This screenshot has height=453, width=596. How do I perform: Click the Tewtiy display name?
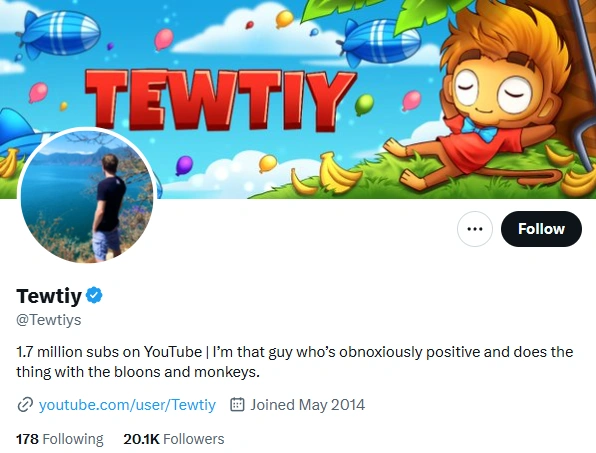tap(49, 296)
